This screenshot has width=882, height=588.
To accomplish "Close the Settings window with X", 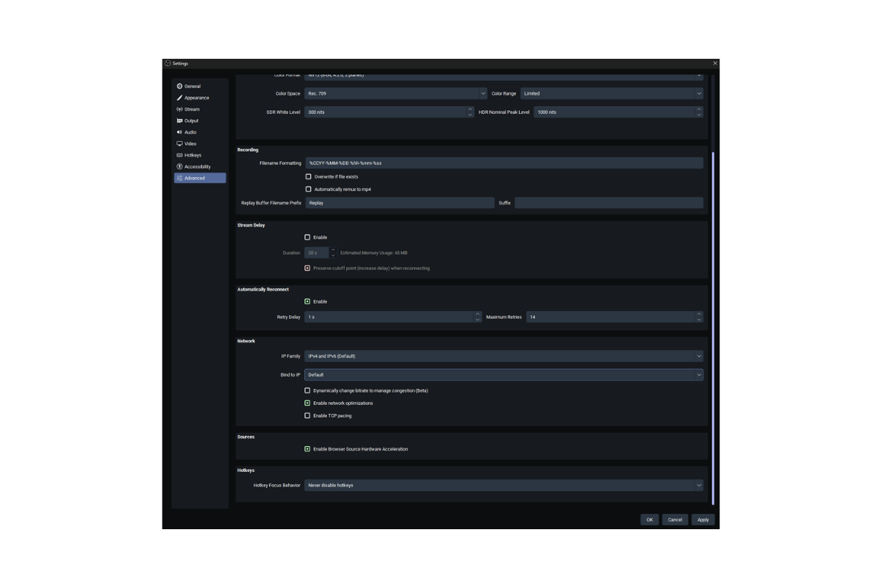I will [715, 63].
